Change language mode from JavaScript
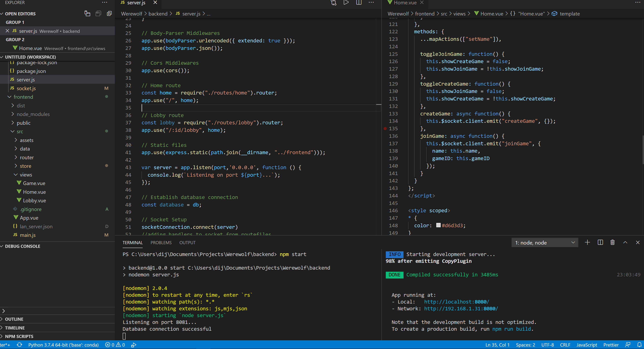This screenshot has height=349, width=644. pos(587,345)
